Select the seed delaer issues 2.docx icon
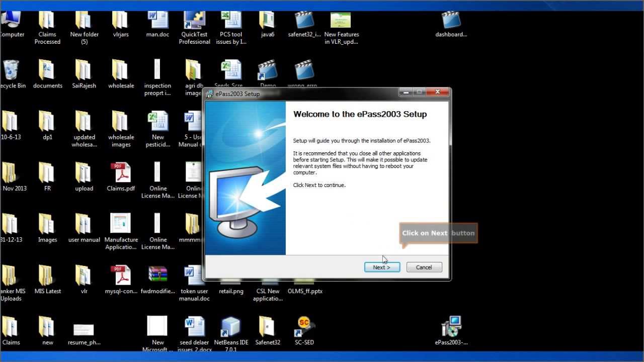 pyautogui.click(x=194, y=327)
